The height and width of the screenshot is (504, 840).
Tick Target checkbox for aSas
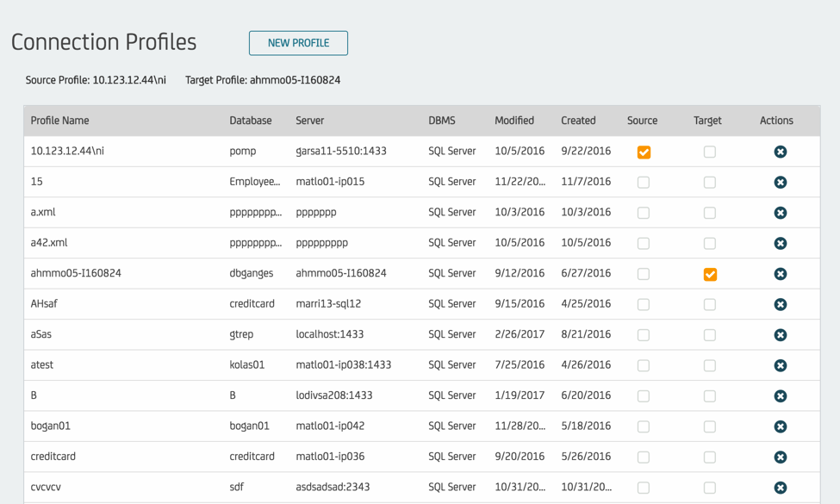[x=710, y=335]
